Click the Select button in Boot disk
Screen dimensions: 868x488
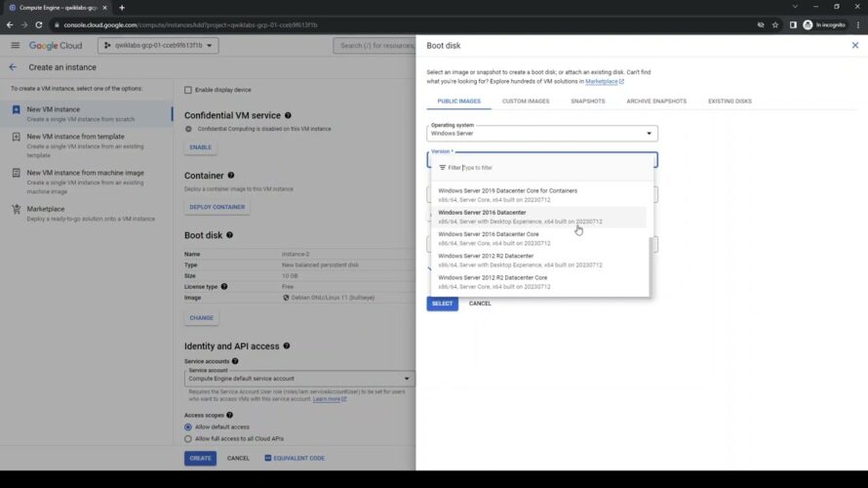(x=443, y=304)
